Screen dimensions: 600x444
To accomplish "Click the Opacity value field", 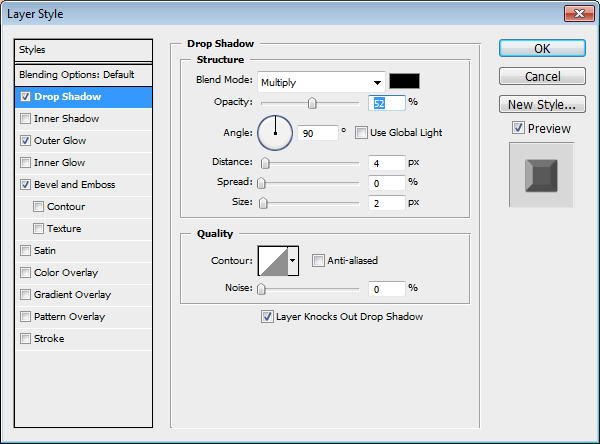I will [x=386, y=103].
